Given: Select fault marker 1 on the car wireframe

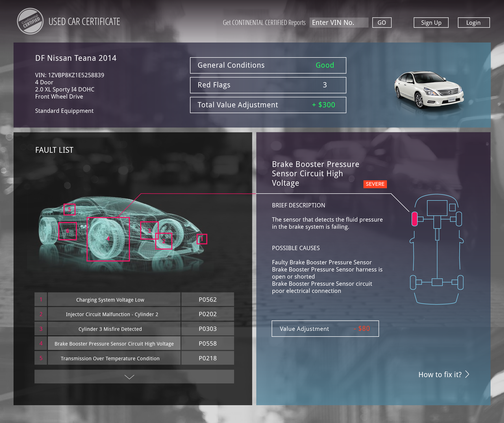Looking at the screenshot, I should pos(202,239).
